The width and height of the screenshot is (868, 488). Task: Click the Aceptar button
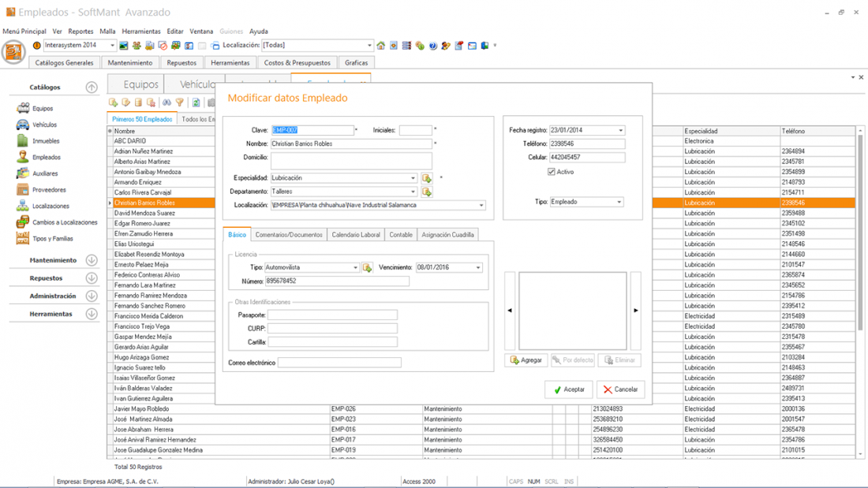[568, 389]
